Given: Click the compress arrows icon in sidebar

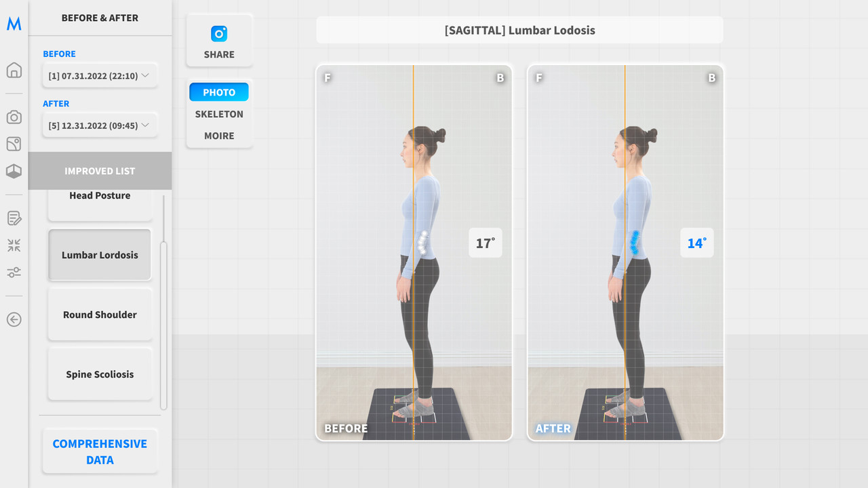Looking at the screenshot, I should coord(14,245).
